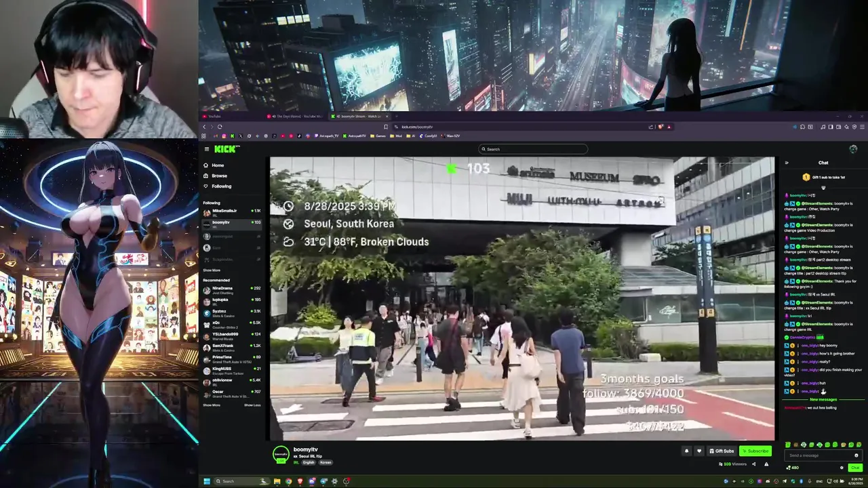Open the emoji picker in chat input
The image size is (868, 488).
(856, 455)
